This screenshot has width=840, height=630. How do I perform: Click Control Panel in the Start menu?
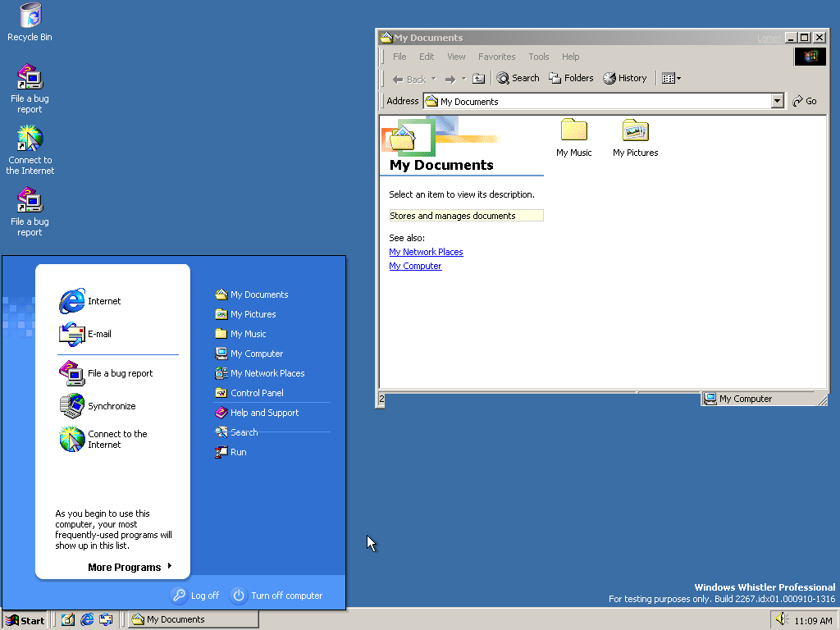tap(256, 393)
